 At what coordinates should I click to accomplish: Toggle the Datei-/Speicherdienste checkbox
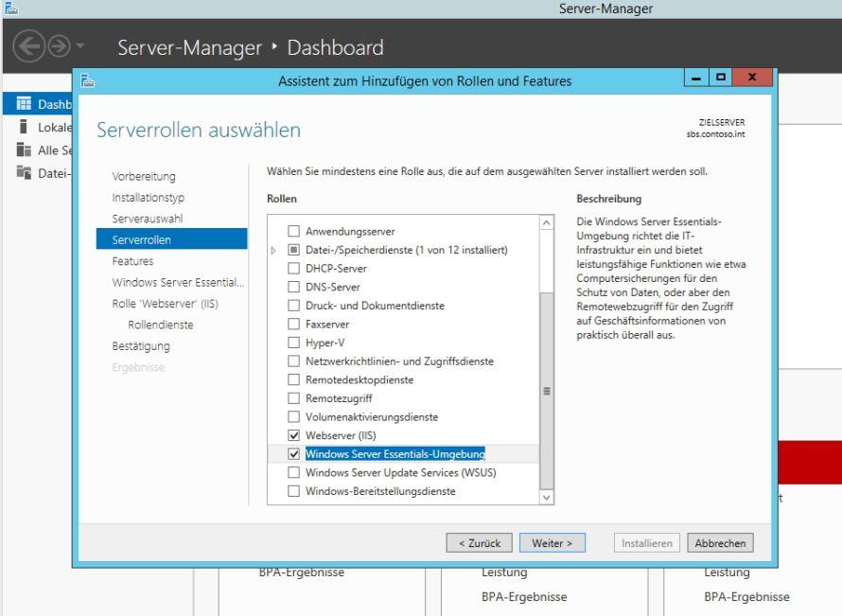click(x=293, y=250)
